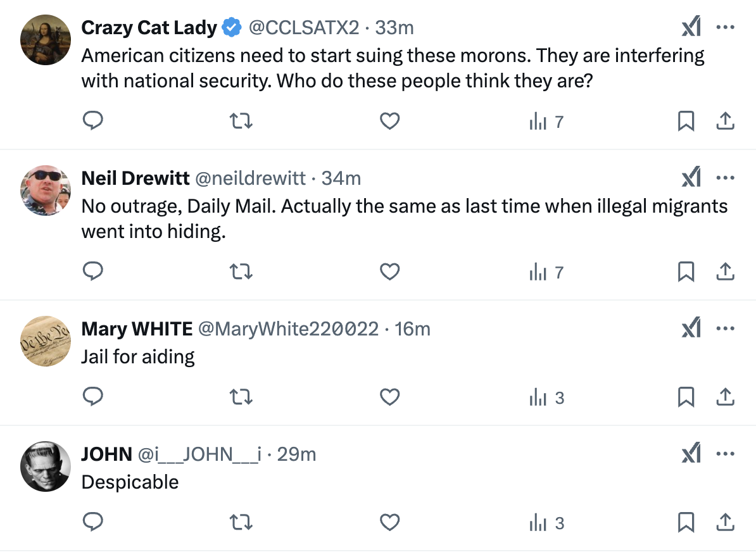Reply to Crazy Cat Lady's tweet
Screen dimensions: 756x557
click(x=93, y=121)
